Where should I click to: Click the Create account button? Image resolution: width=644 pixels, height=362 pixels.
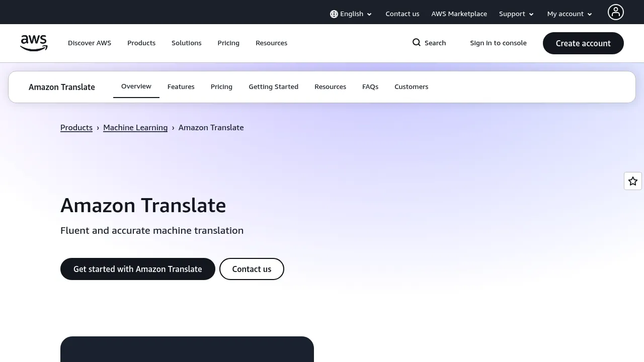pyautogui.click(x=583, y=43)
